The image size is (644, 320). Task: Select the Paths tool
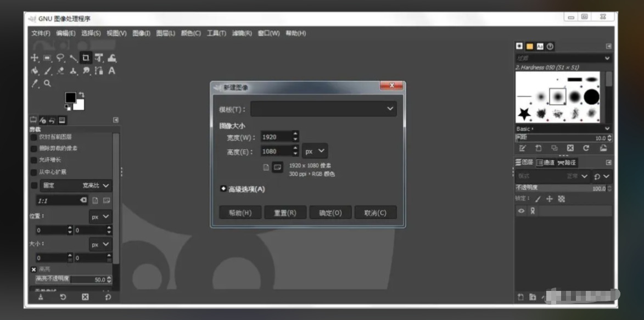point(99,71)
